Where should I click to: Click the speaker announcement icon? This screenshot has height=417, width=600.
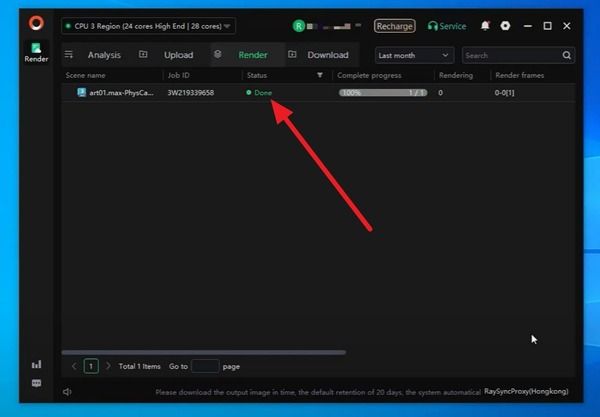(67, 392)
